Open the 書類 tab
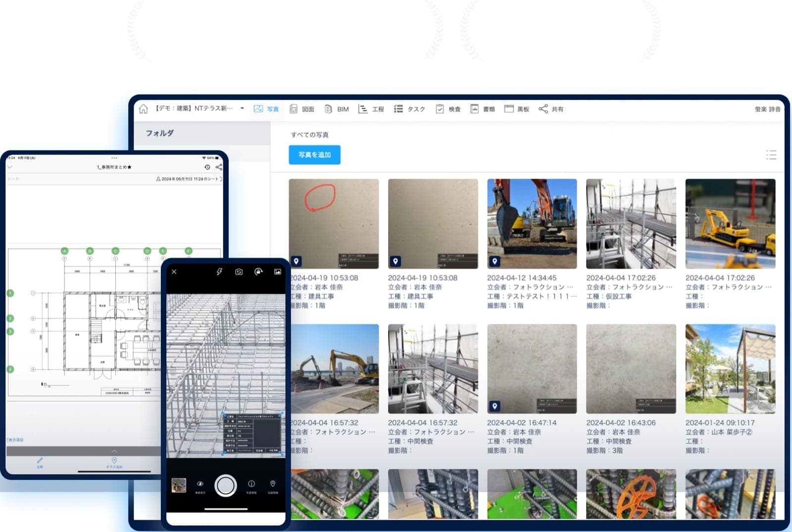Image resolution: width=792 pixels, height=532 pixels. pos(482,109)
